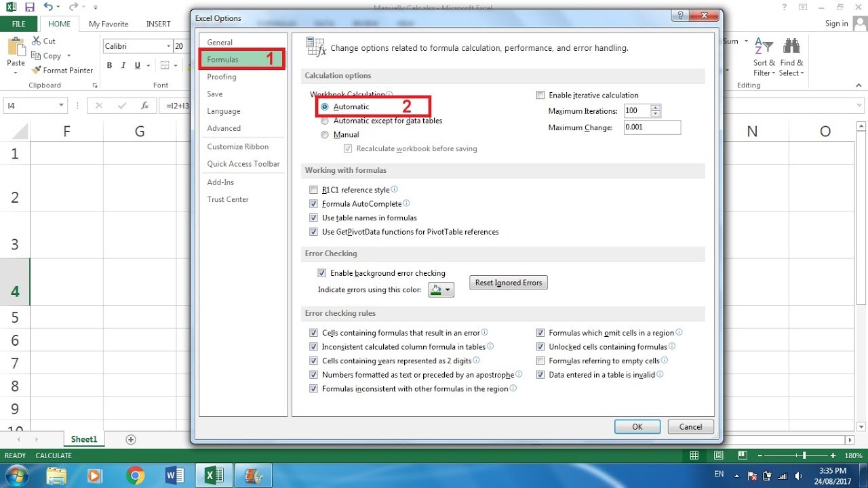The height and width of the screenshot is (488, 868).
Task: Click info icon beside R1C1 reference style
Action: pyautogui.click(x=395, y=190)
